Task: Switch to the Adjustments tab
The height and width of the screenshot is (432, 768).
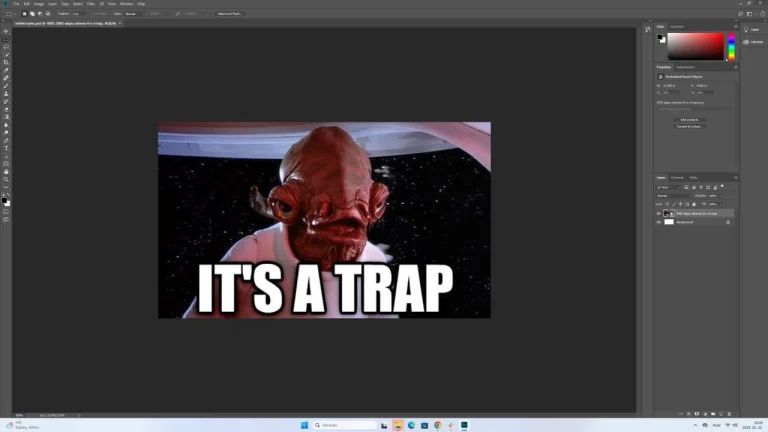Action: 685,67
